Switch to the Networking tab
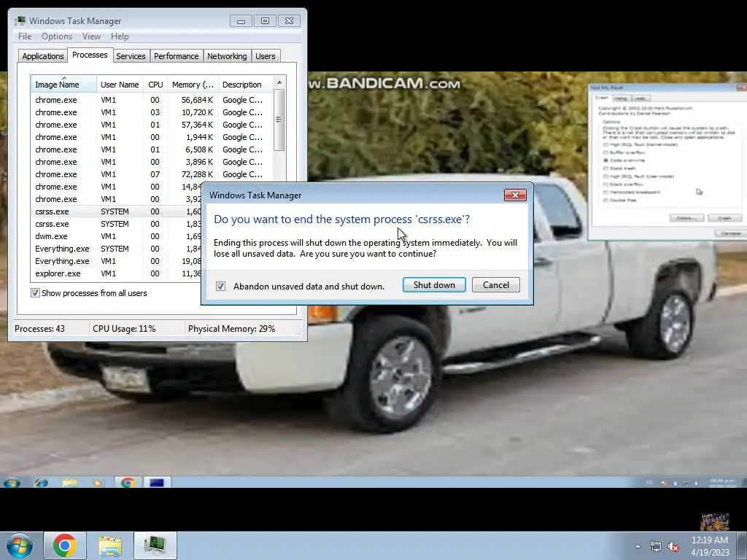 point(227,56)
